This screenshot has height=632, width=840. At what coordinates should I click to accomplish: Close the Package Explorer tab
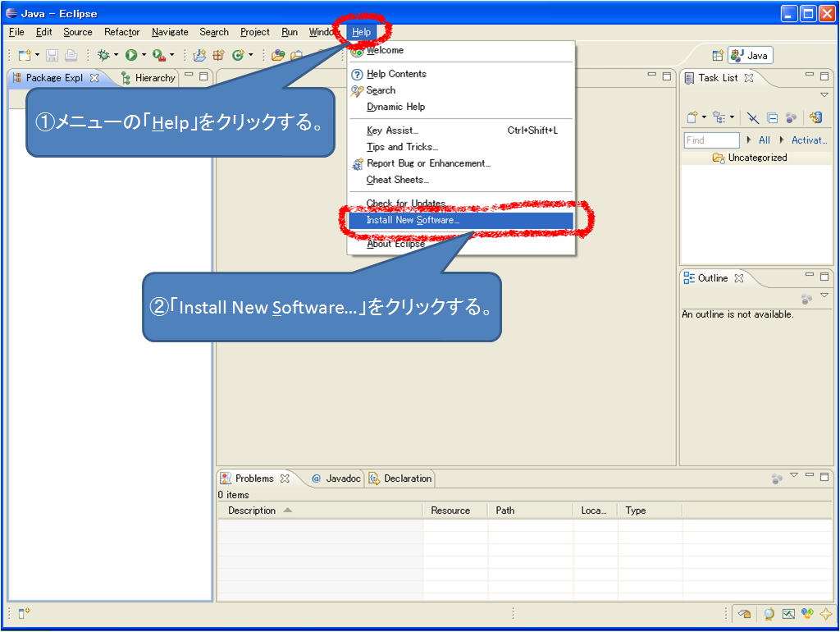[94, 78]
